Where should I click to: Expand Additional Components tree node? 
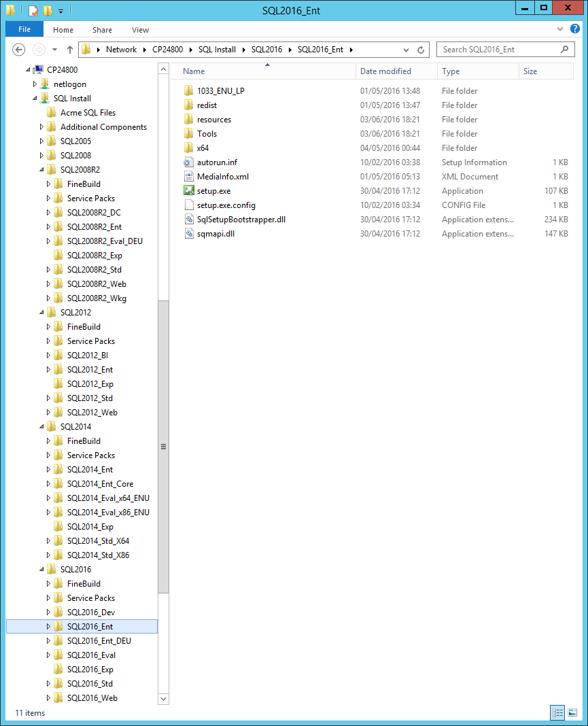point(41,126)
